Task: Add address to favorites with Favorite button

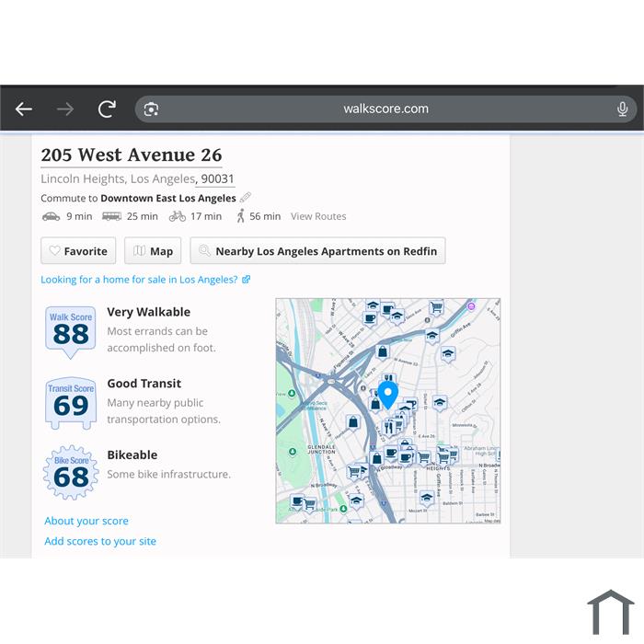Action: (x=78, y=251)
